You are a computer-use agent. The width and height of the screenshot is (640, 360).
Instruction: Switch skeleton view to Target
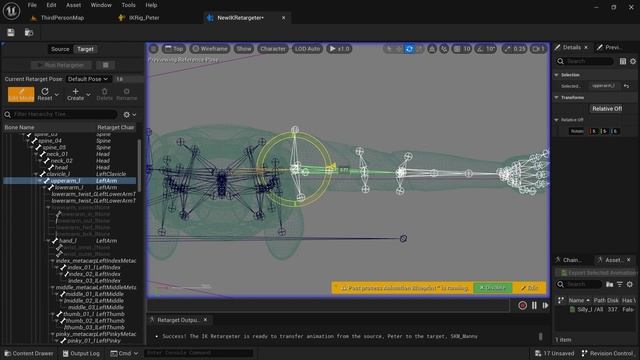point(85,49)
